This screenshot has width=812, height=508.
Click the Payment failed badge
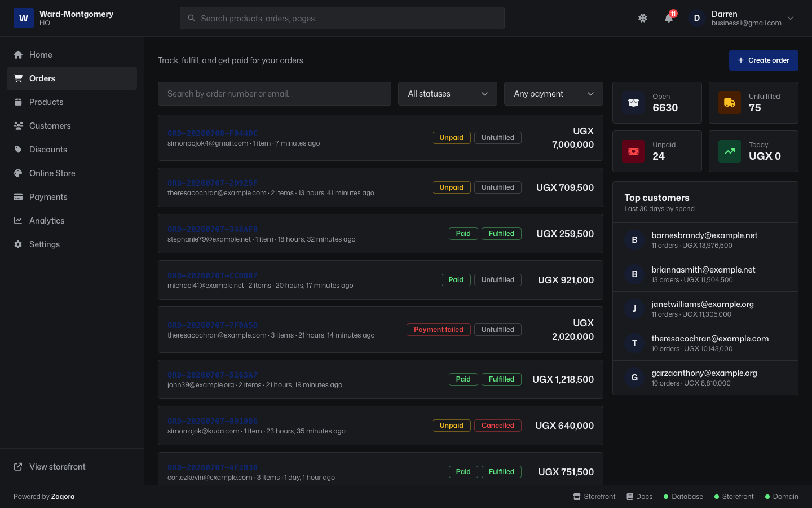[x=439, y=330]
